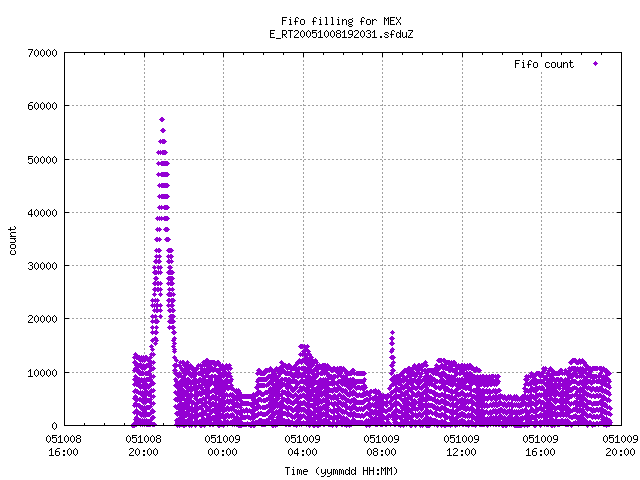Click the x-axis tick label 051009 00:00

click(x=223, y=446)
